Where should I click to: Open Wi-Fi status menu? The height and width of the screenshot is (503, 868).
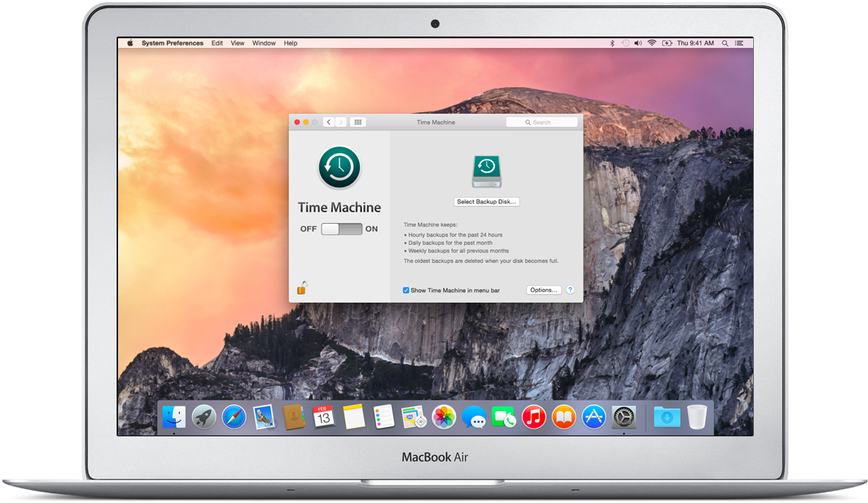[652, 43]
